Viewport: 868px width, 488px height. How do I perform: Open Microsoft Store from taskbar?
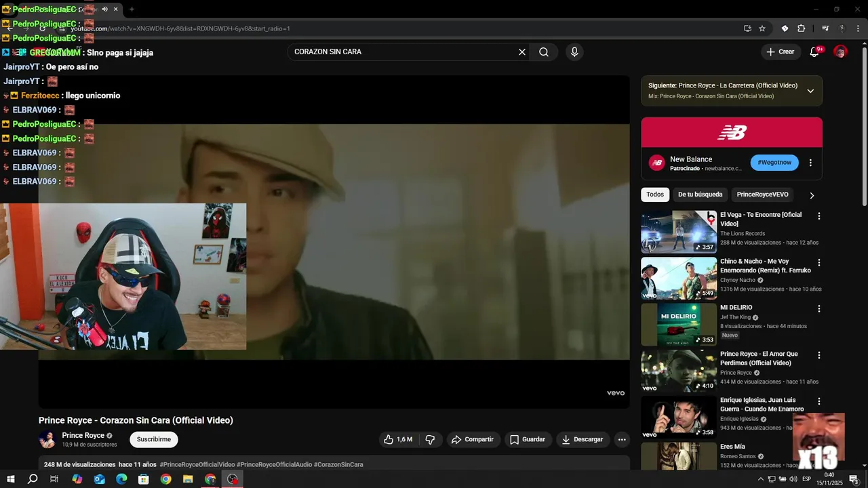[x=144, y=479]
